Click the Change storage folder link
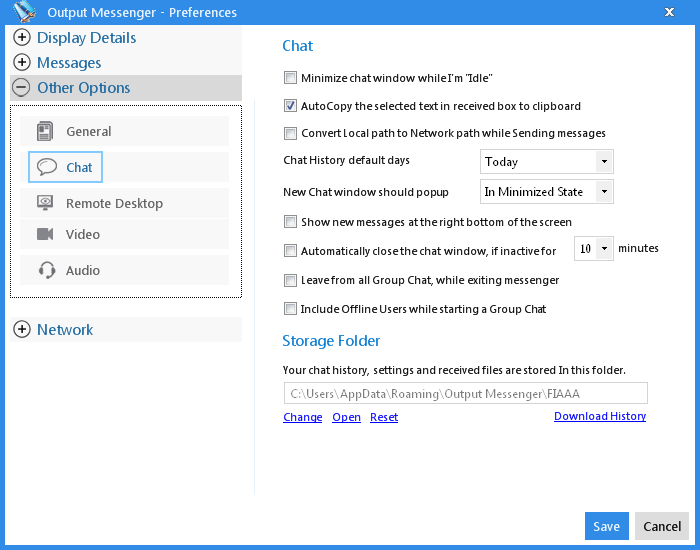This screenshot has width=700, height=550. [303, 417]
